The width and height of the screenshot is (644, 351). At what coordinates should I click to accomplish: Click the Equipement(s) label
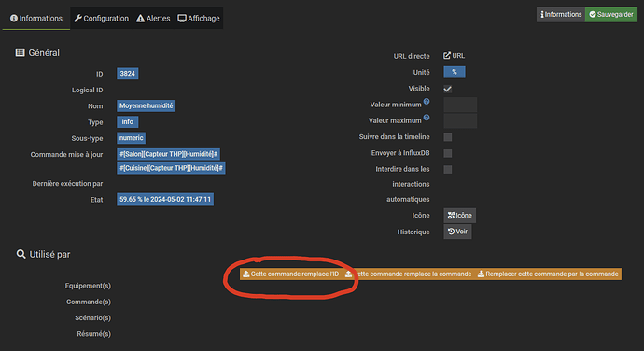[88, 286]
